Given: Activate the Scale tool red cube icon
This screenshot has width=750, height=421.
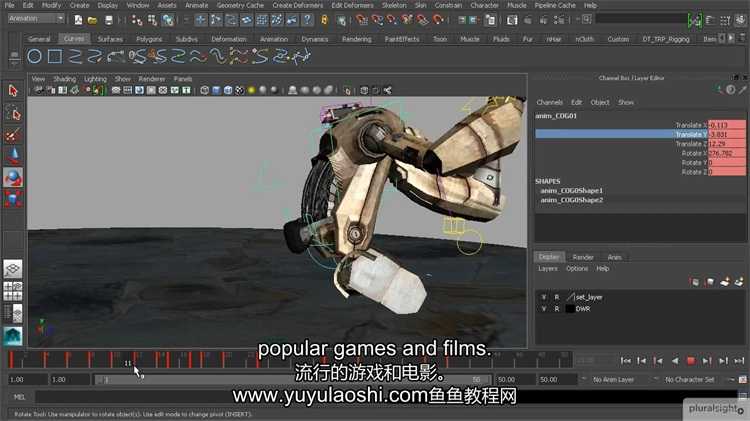Looking at the screenshot, I should (13, 199).
